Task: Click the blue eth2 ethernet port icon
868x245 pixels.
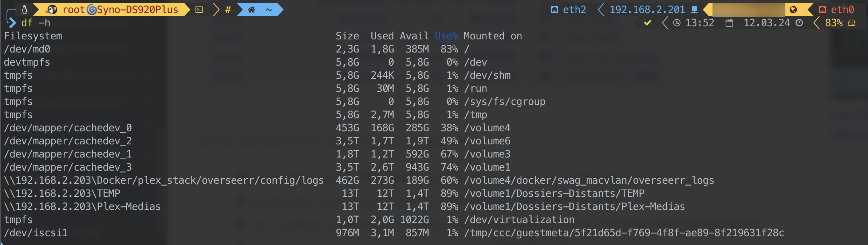Action: coord(554,9)
